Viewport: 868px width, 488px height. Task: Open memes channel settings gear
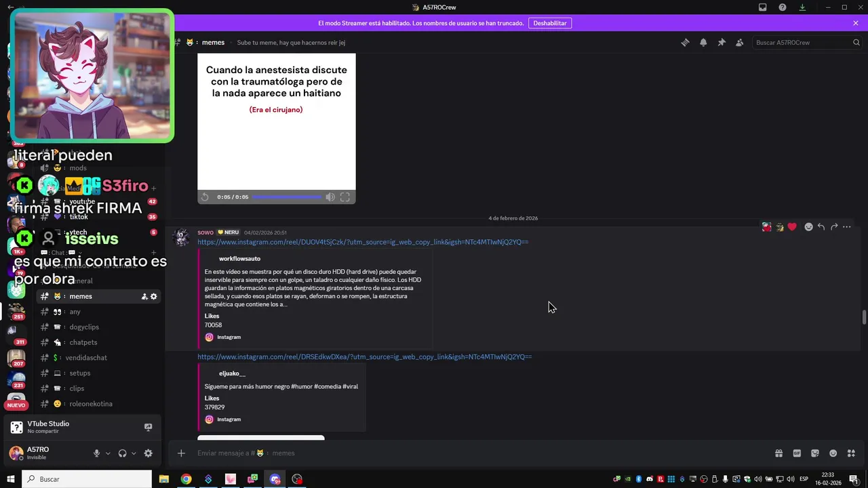[154, 296]
